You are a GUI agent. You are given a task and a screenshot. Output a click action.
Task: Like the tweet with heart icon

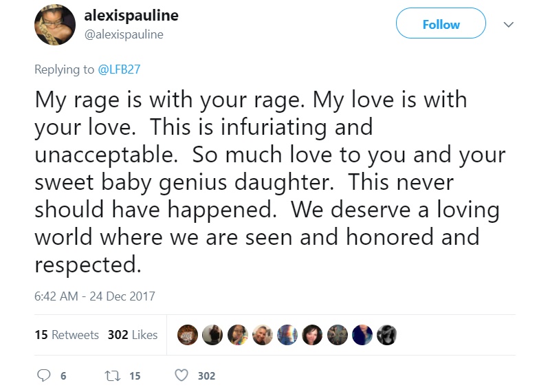181,375
